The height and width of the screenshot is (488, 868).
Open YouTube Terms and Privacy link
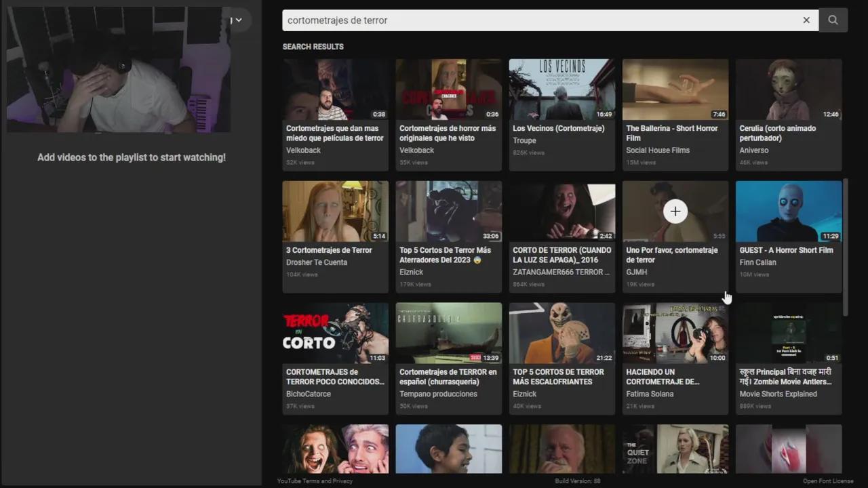tap(315, 481)
